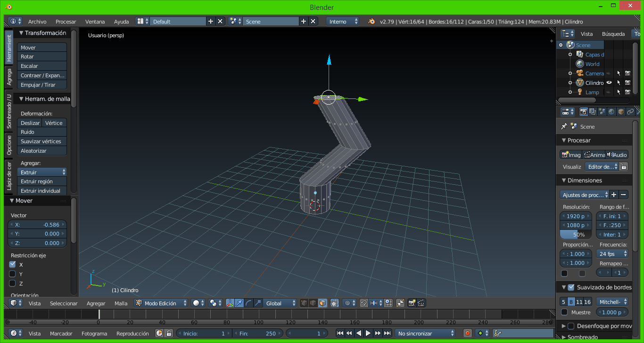Hide the Cilindro object with eye icon

click(x=609, y=83)
